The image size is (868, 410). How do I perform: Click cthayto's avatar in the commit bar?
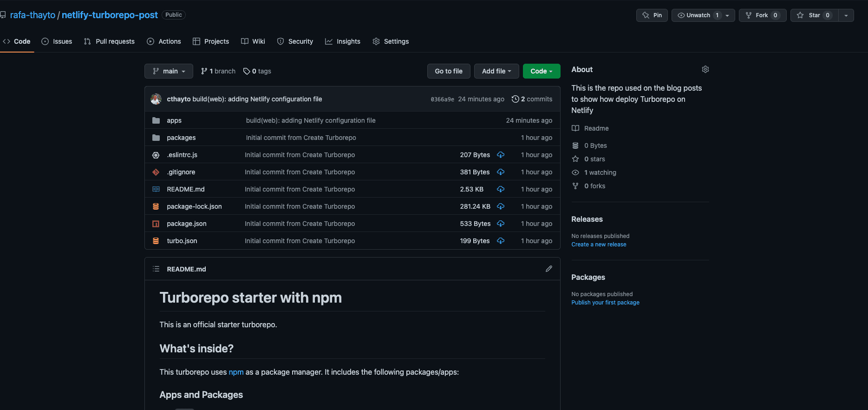coord(156,99)
